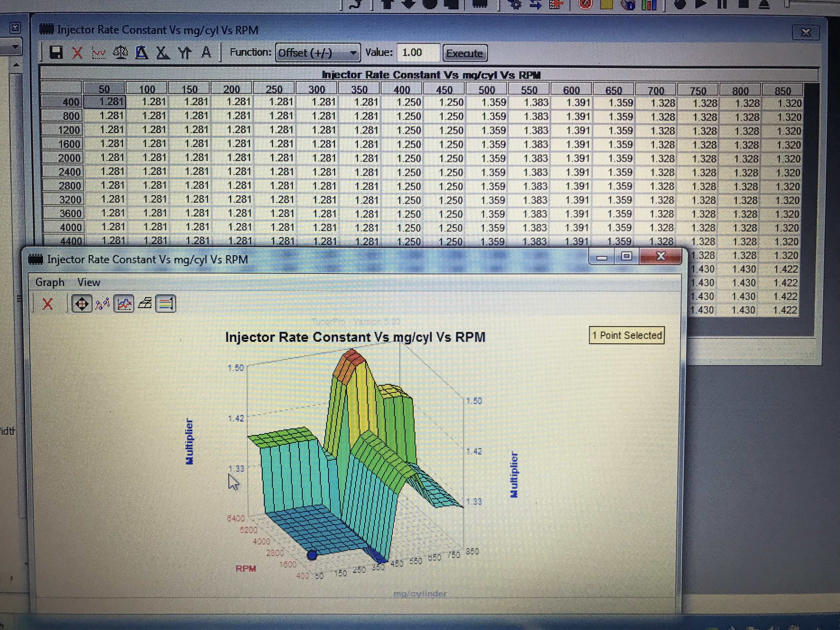Open the Function combo box showing Offset (+/-)
840x630 pixels.
pos(318,53)
